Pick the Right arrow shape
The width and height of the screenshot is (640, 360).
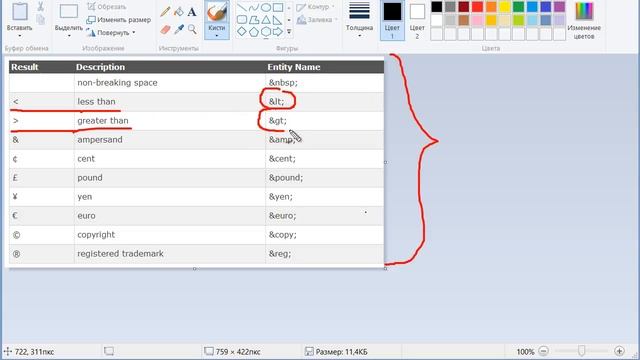(278, 31)
